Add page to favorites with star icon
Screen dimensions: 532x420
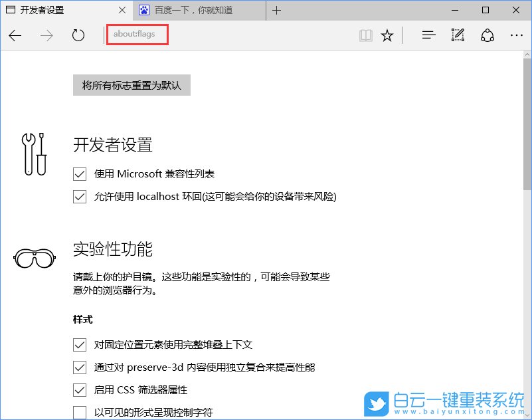(388, 35)
